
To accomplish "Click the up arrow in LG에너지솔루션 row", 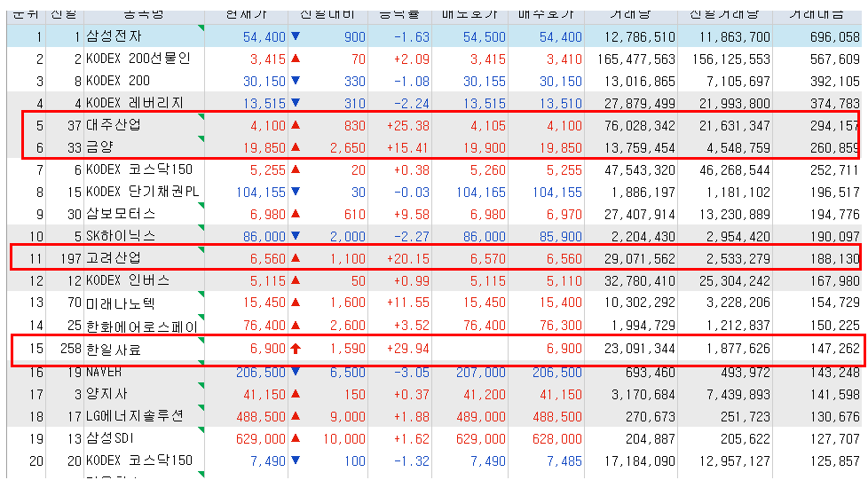I will [x=296, y=416].
